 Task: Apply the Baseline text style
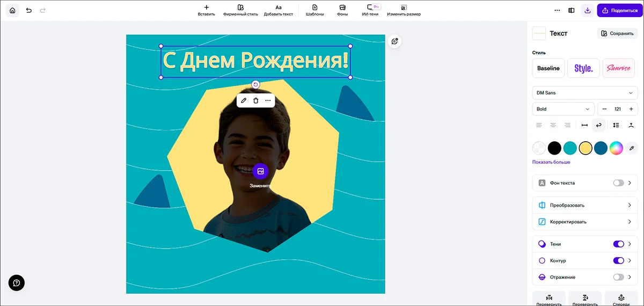548,68
